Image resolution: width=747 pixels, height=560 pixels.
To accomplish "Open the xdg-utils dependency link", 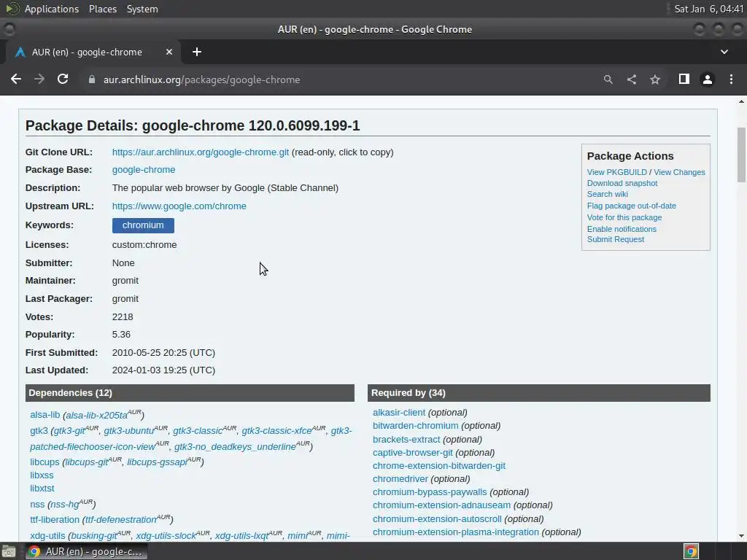I will [x=47, y=536].
